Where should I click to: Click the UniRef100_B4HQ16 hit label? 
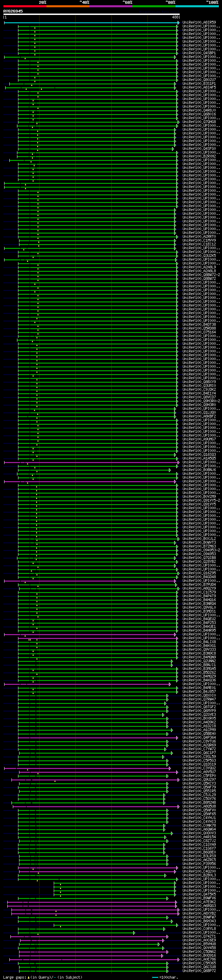tap(199, 600)
